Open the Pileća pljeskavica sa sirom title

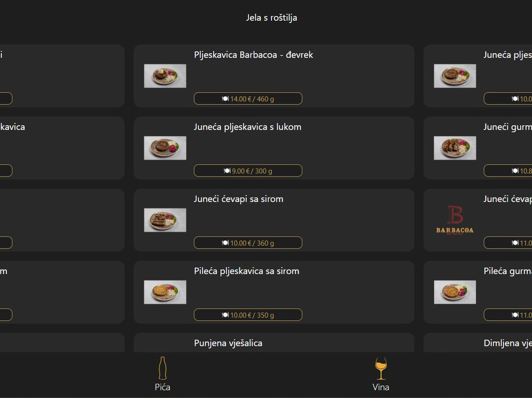click(x=246, y=271)
